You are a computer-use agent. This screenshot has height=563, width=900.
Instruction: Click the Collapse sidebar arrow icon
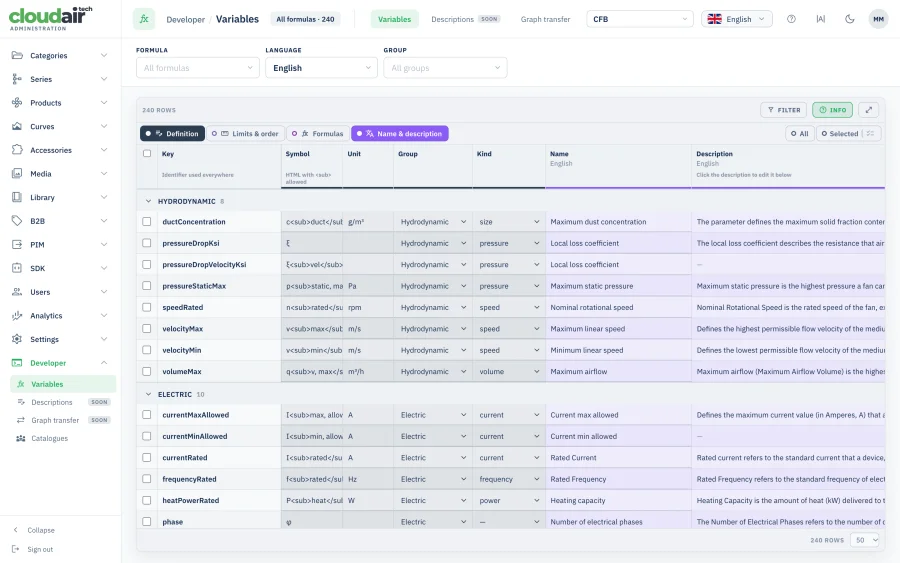pyautogui.click(x=16, y=530)
